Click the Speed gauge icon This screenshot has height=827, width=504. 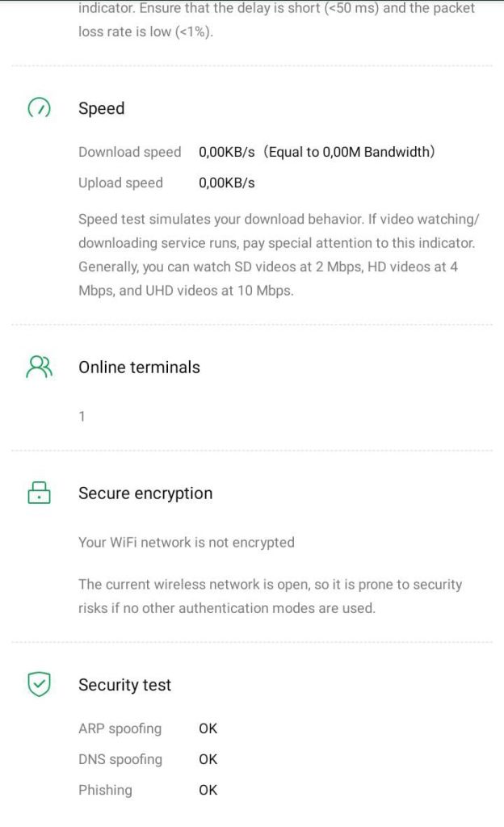39,108
